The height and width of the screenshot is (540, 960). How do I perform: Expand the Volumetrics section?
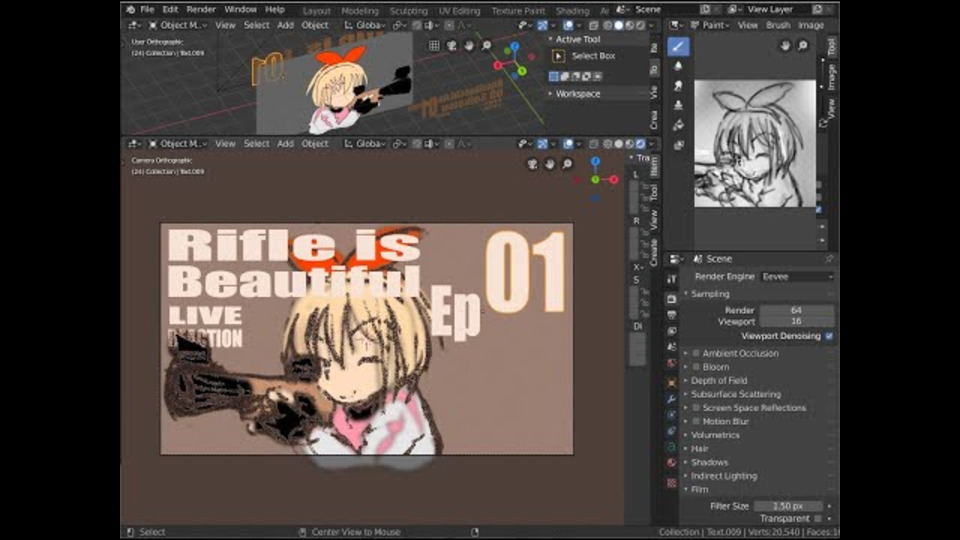[715, 435]
